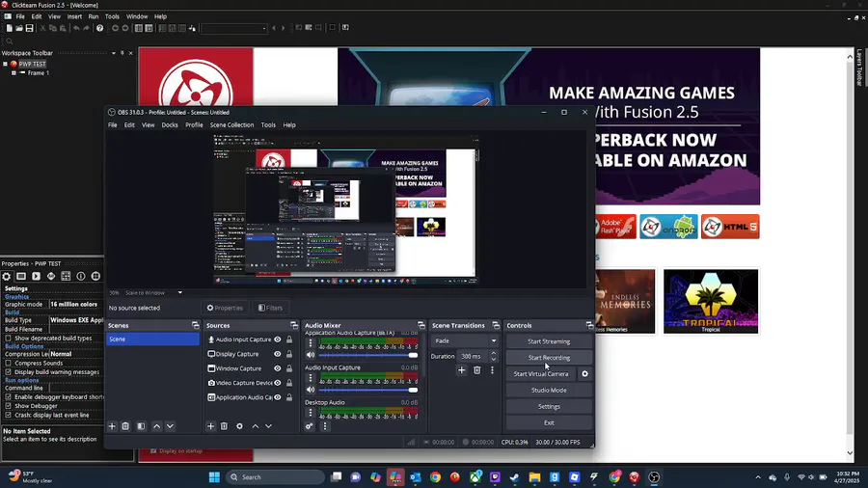Open the Window properties tab icon in Fusion Properties
Image resolution: width=868 pixels, height=488 pixels.
21,276
